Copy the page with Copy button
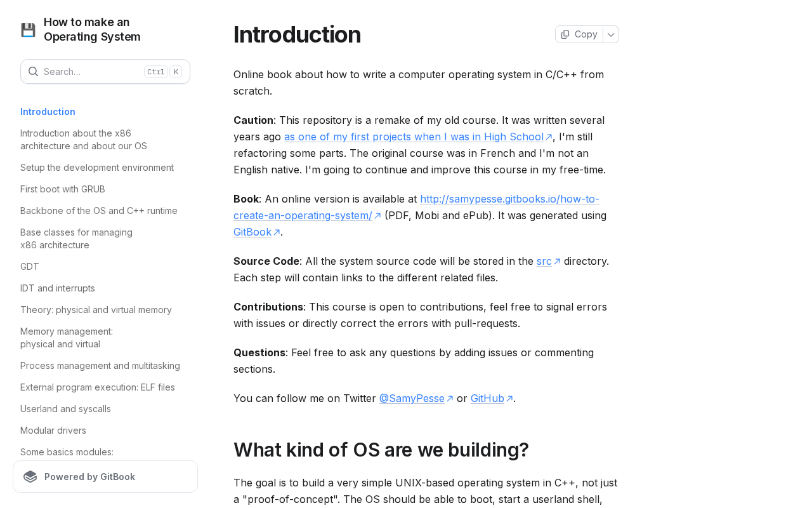The image size is (812, 508). tap(579, 34)
